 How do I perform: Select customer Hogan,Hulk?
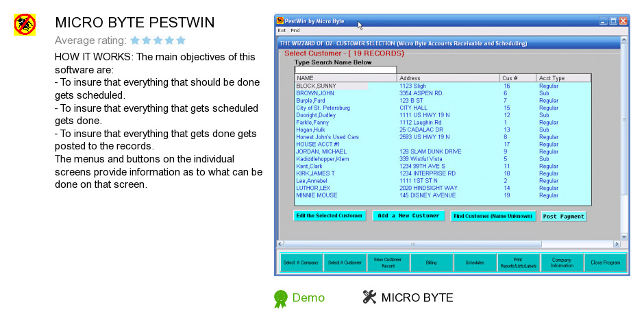point(310,130)
